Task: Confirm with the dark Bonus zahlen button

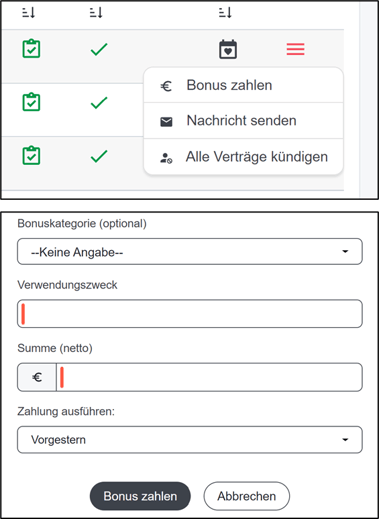Action: pyautogui.click(x=140, y=496)
